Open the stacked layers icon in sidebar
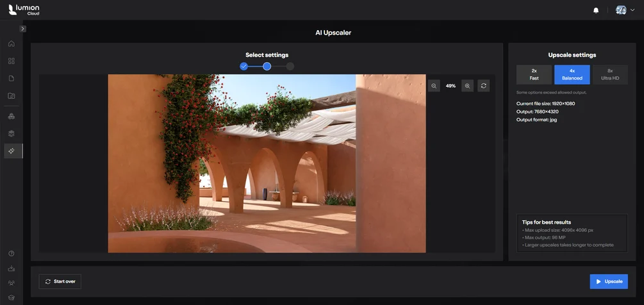This screenshot has width=644, height=305. tap(12, 133)
